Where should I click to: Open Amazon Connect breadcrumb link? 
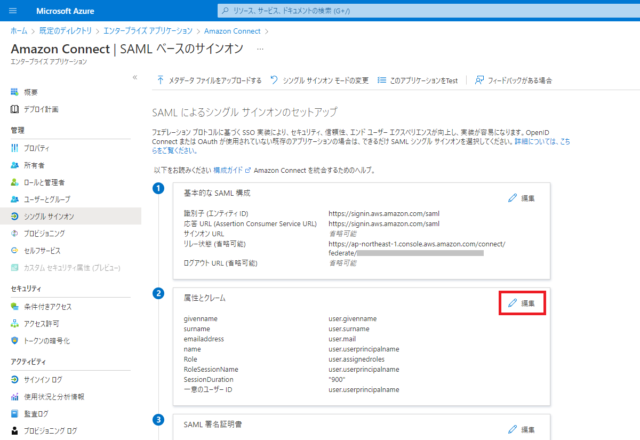[232, 31]
